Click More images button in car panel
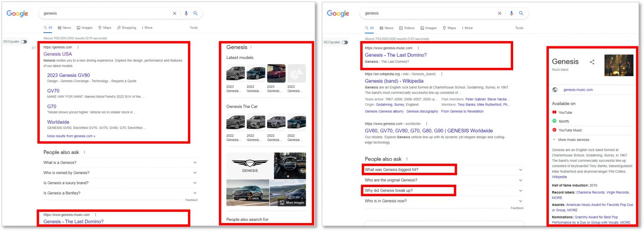 point(291,203)
